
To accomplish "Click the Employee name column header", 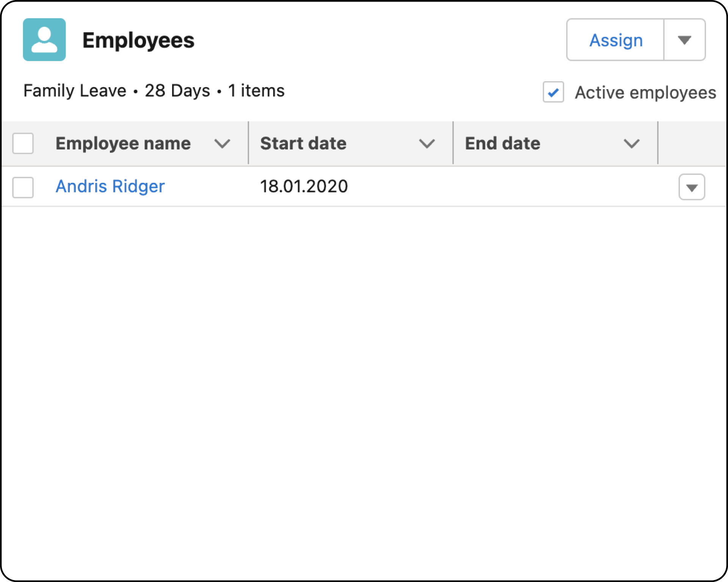I will pyautogui.click(x=123, y=143).
